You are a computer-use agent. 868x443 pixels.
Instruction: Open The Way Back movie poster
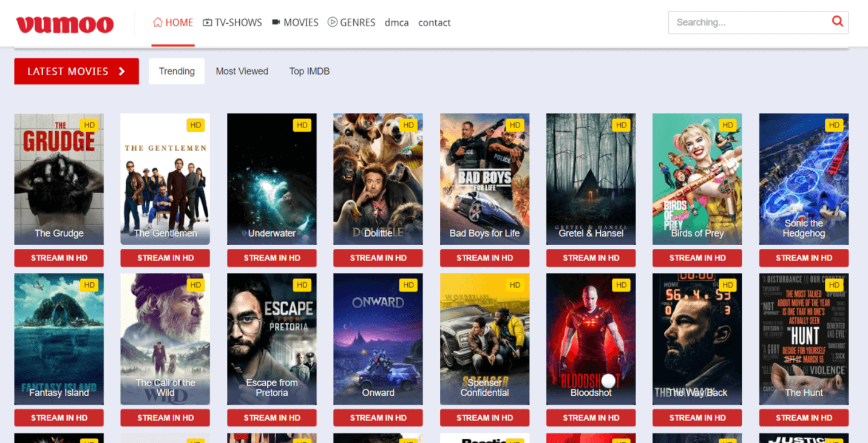(x=697, y=339)
